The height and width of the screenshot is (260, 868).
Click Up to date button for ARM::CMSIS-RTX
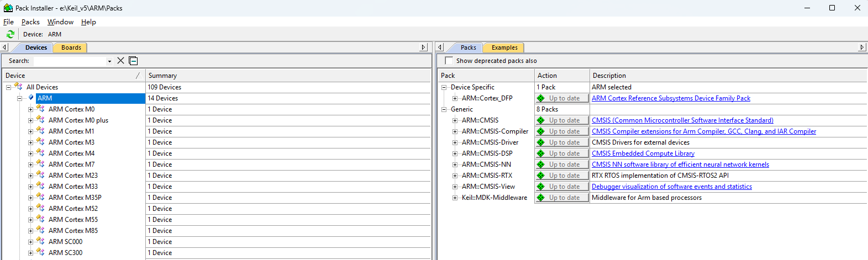562,176
